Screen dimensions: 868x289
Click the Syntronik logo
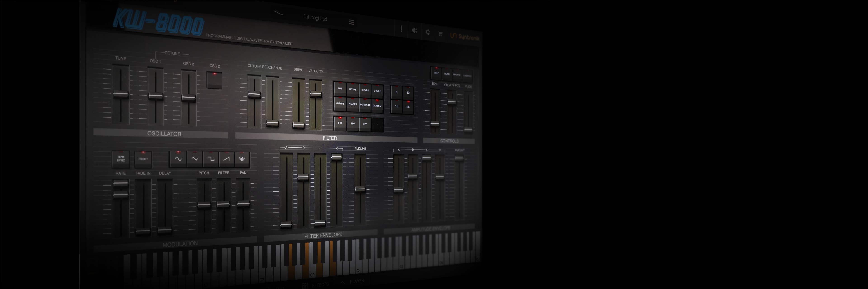click(x=464, y=36)
